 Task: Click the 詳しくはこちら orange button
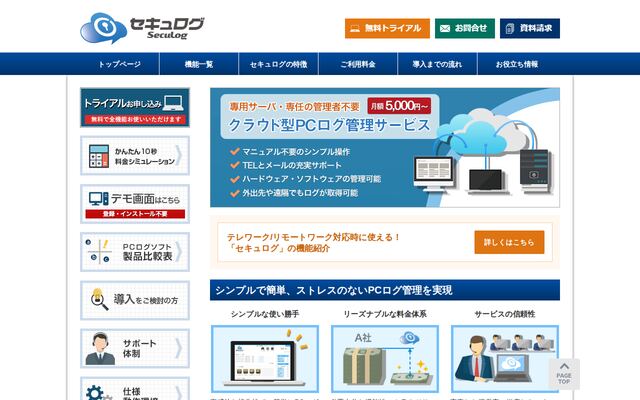[509, 242]
